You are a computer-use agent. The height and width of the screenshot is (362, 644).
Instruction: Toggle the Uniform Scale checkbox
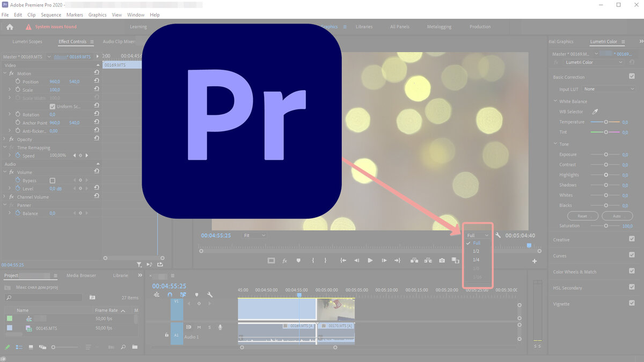52,106
